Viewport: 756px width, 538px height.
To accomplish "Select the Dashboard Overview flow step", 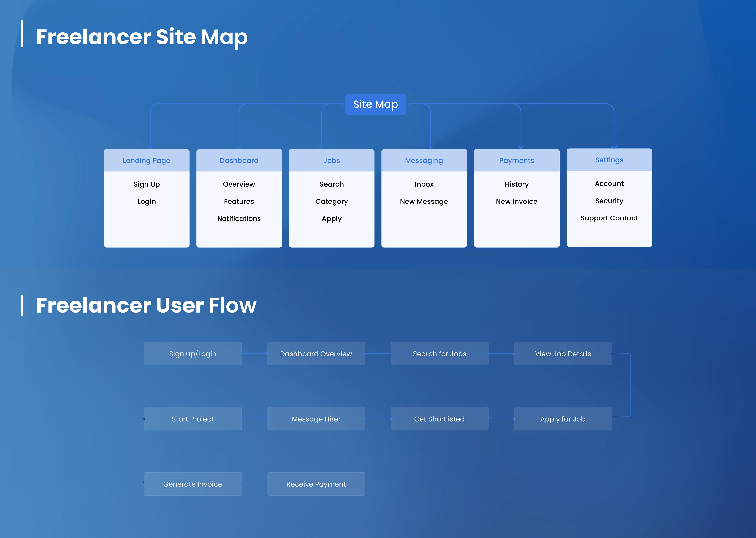I will (316, 353).
